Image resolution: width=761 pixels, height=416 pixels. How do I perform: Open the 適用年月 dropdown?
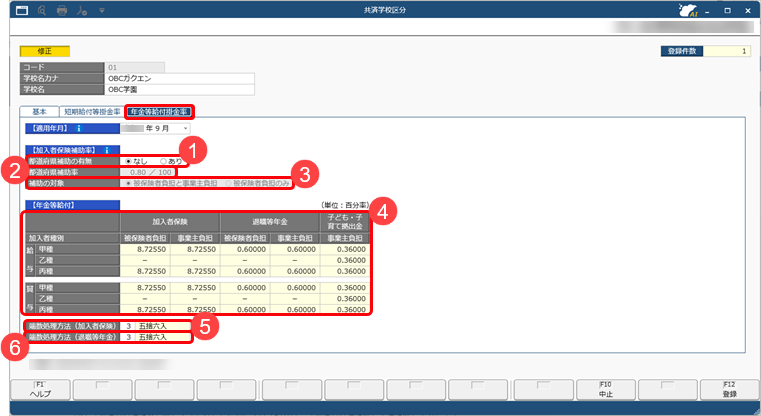coord(185,129)
